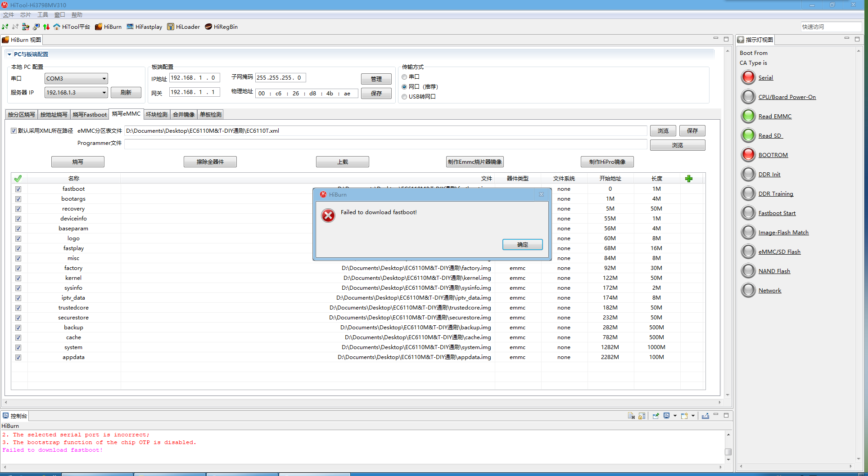Open the 芯片 menu
868x476 pixels.
click(x=26, y=15)
